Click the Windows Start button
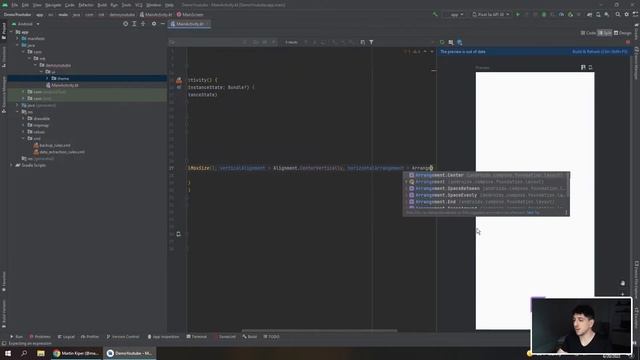Screen dimensions: 640x360 pyautogui.click(x=8, y=353)
